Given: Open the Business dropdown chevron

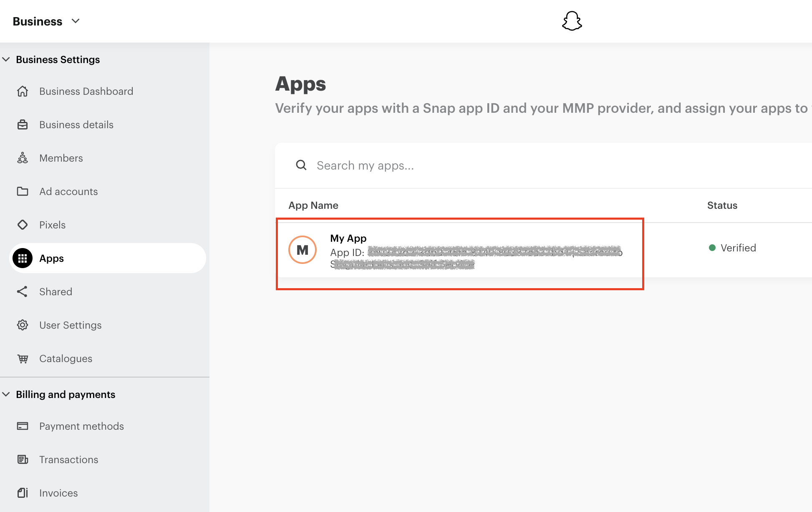Looking at the screenshot, I should [x=76, y=21].
